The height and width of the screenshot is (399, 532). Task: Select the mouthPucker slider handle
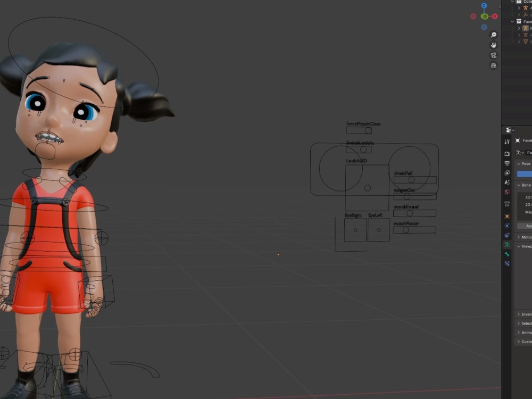406,230
